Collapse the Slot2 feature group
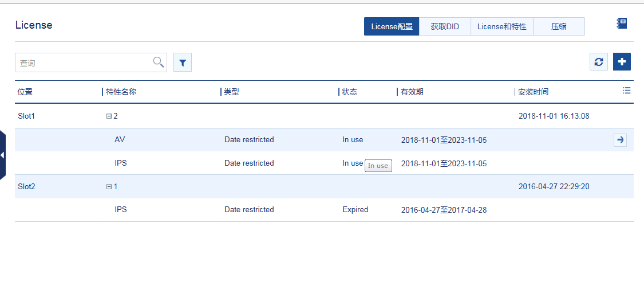 point(109,187)
